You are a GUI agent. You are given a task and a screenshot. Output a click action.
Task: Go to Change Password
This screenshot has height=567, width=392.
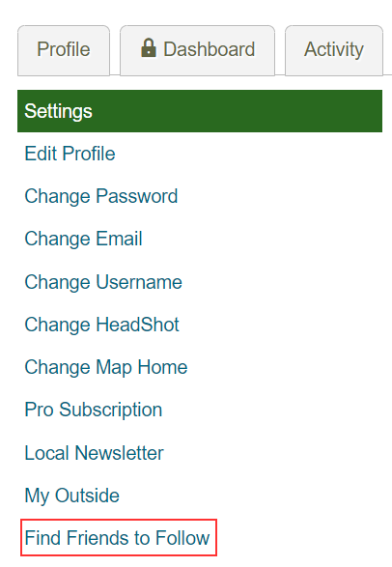point(101,196)
